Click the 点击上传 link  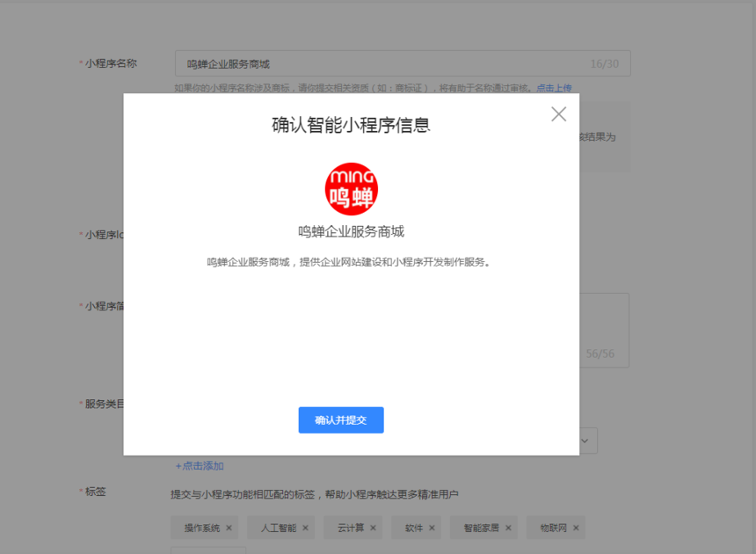click(554, 88)
